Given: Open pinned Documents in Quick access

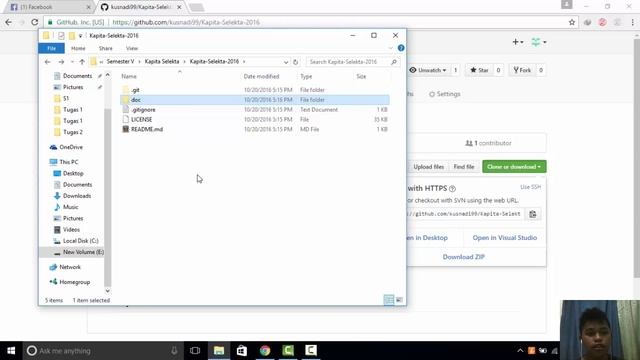Looking at the screenshot, I should (x=77, y=76).
